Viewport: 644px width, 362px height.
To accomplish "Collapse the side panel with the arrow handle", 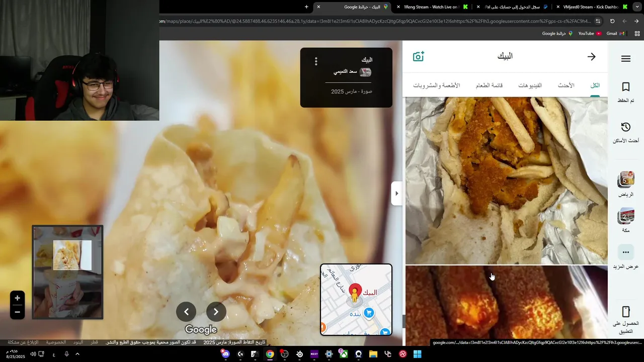I will 396,194.
